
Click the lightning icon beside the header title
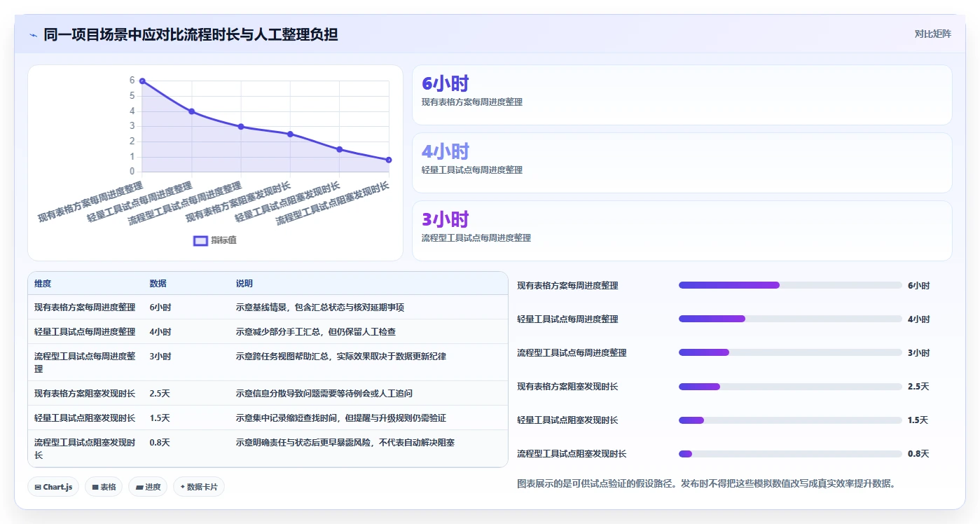click(34, 34)
